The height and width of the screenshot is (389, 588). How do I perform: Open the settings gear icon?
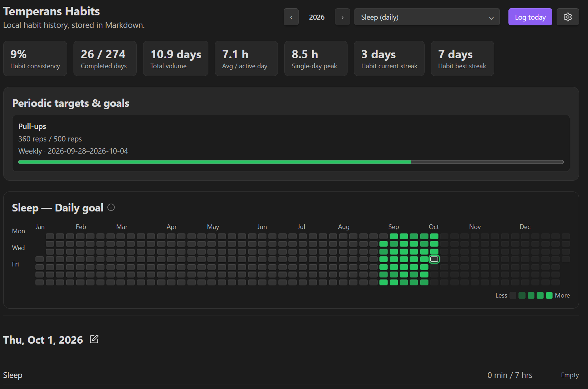568,17
